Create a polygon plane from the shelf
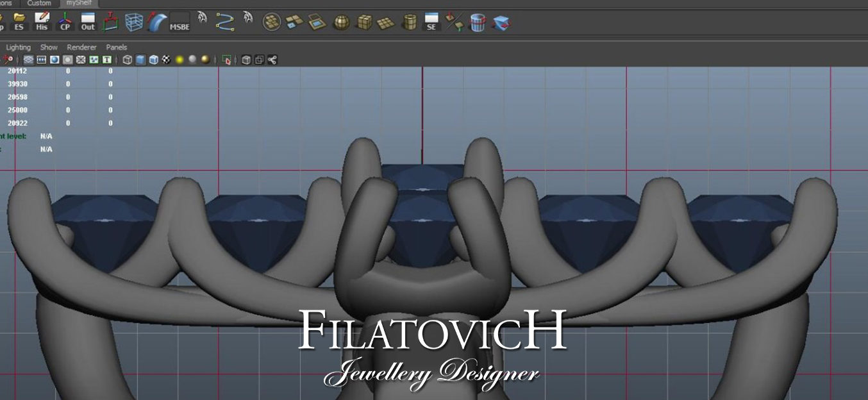Viewport: 868px width, 400px height. [386, 22]
